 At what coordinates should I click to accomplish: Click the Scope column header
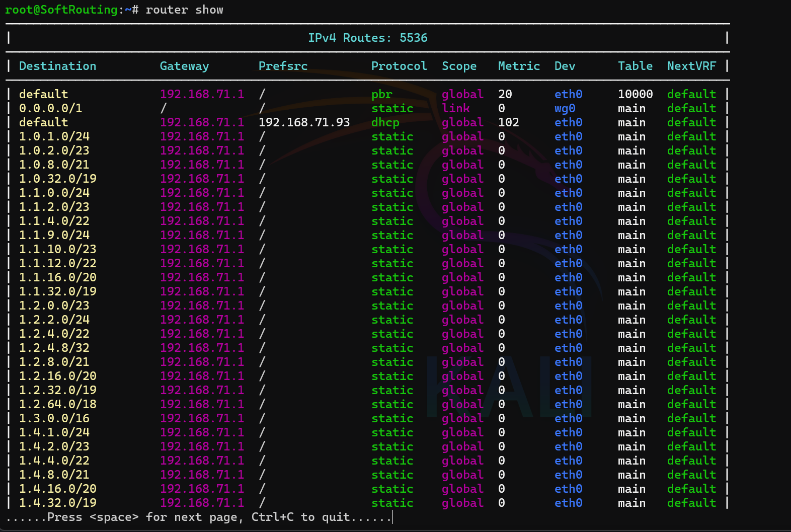(x=459, y=66)
